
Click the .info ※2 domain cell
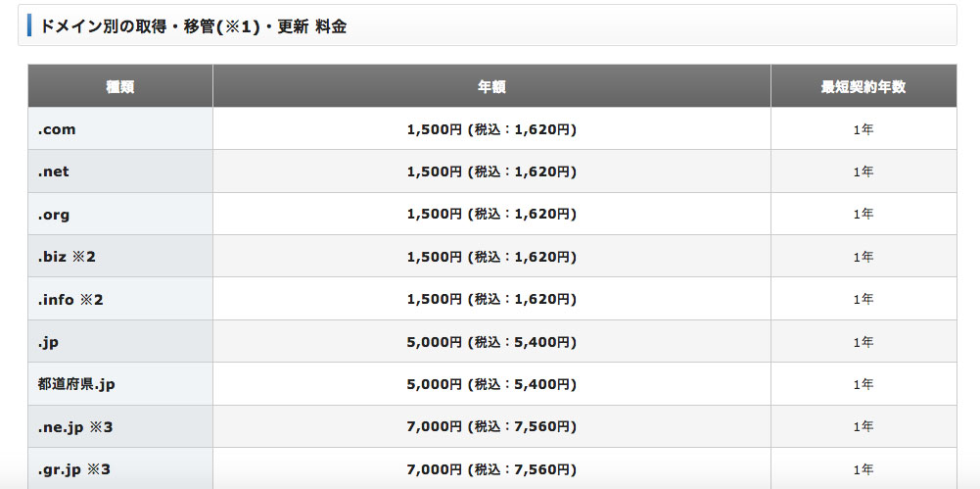[120, 299]
